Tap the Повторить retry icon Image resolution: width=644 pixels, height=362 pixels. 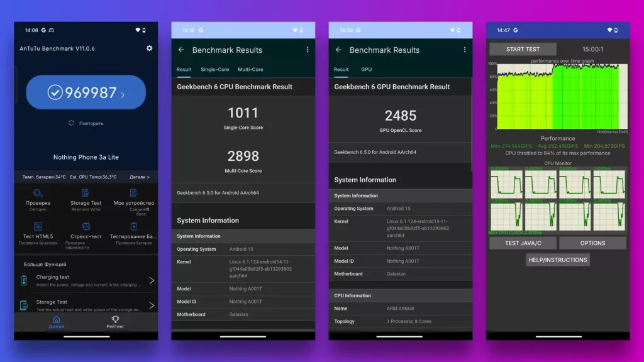pos(71,123)
